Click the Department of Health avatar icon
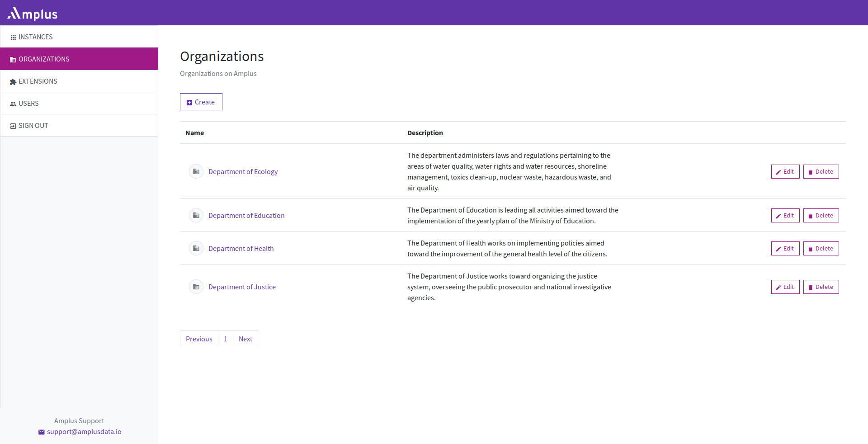This screenshot has height=444, width=868. (196, 248)
